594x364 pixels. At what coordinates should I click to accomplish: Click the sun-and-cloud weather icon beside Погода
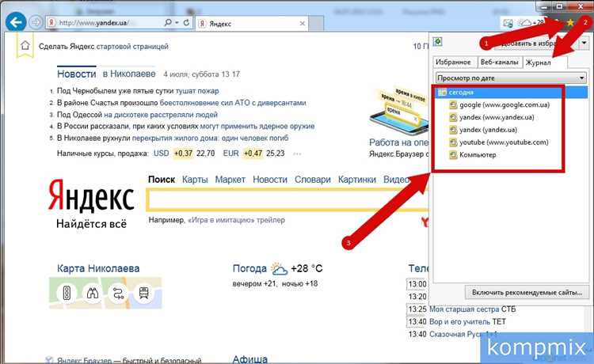(280, 269)
